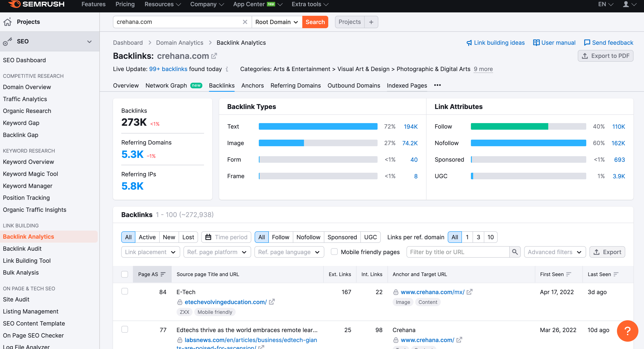
Task: Add a new project with plus icon
Action: (x=371, y=22)
